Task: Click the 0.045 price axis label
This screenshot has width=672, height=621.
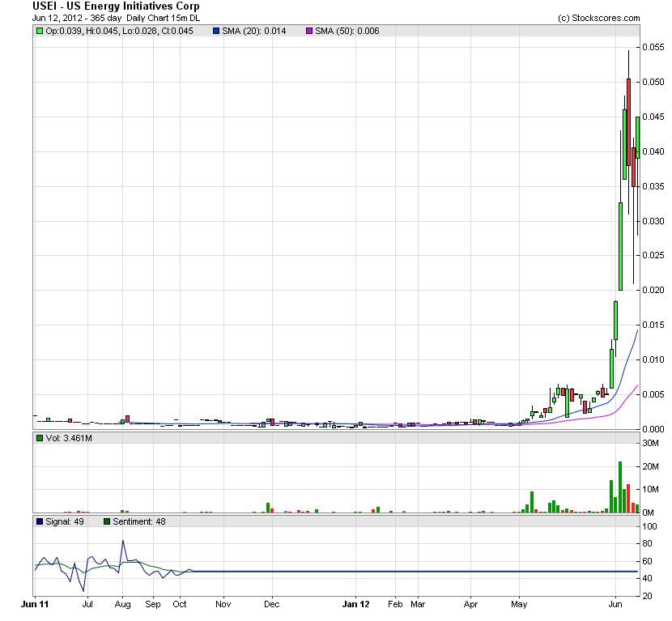Action: 653,117
